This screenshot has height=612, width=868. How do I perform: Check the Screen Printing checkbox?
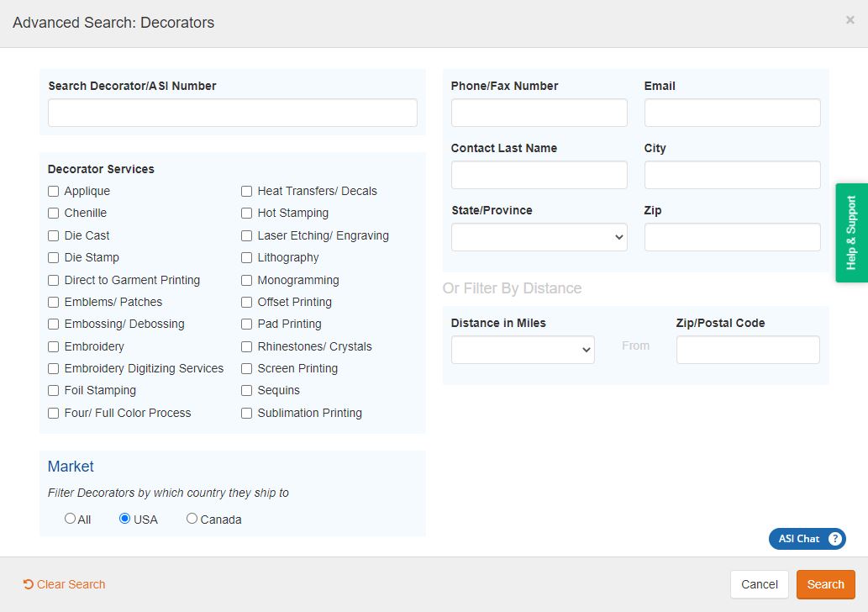pos(246,369)
